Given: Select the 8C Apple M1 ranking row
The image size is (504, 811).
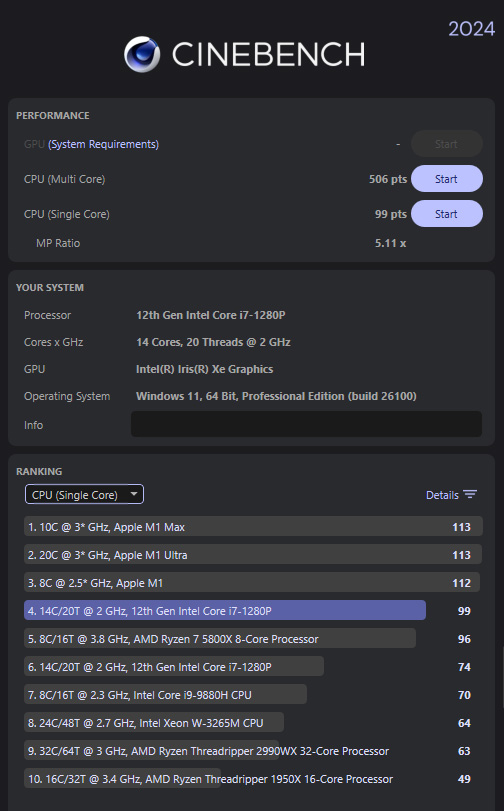Looking at the screenshot, I should pyautogui.click(x=253, y=583).
